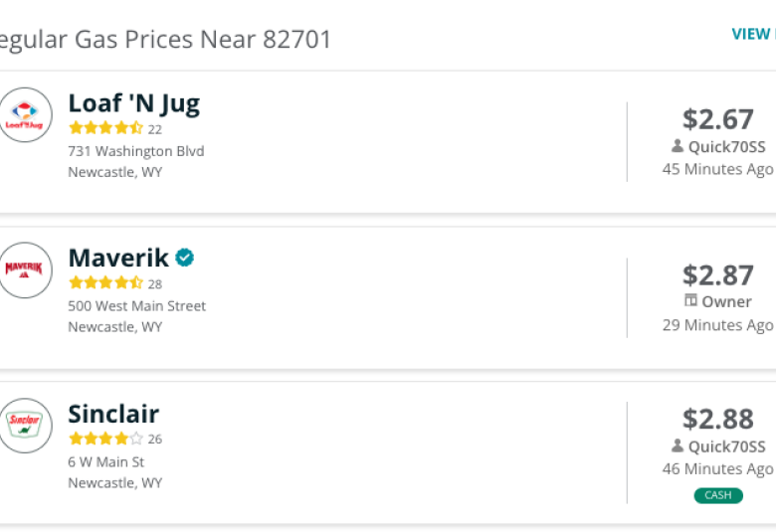Open the Sinclair station name link
This screenshot has width=776, height=532.
point(113,414)
